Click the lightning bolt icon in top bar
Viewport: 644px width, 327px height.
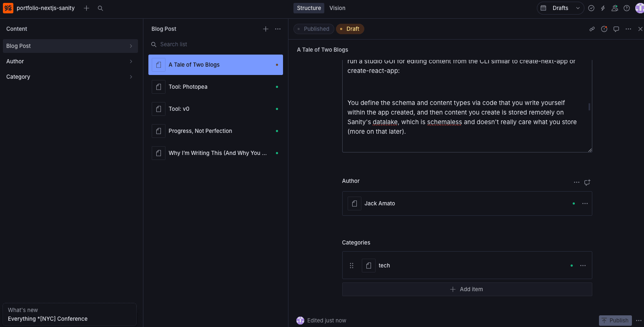click(x=603, y=8)
